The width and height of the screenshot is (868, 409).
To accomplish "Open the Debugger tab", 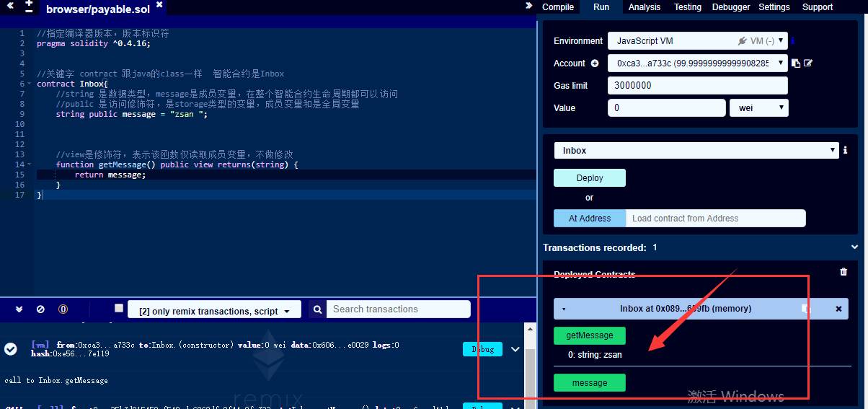I will click(731, 7).
